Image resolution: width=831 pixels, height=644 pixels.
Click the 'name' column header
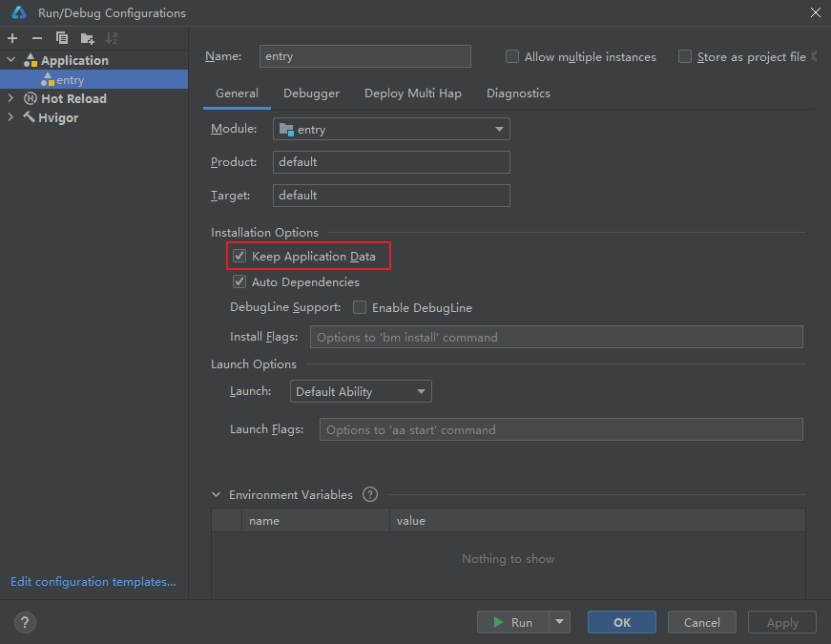coord(316,521)
